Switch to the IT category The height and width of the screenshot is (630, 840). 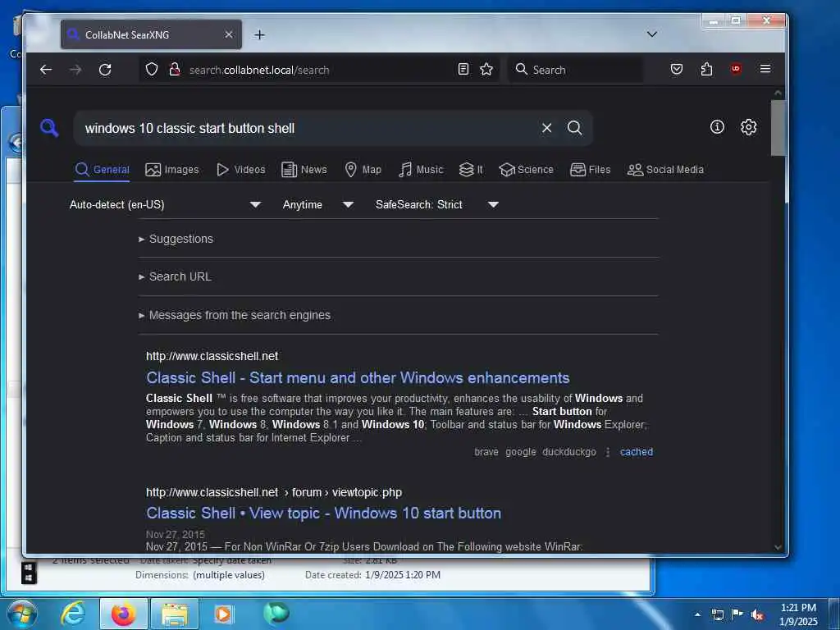pyautogui.click(x=471, y=170)
